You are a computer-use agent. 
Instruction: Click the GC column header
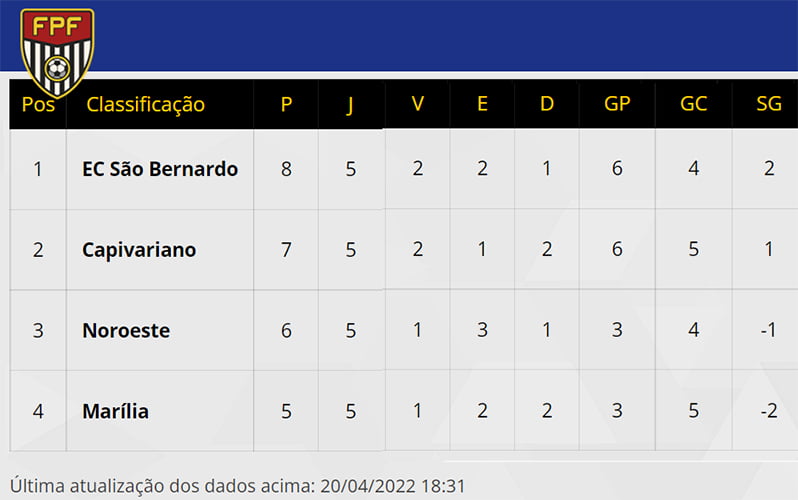pyautogui.click(x=694, y=104)
